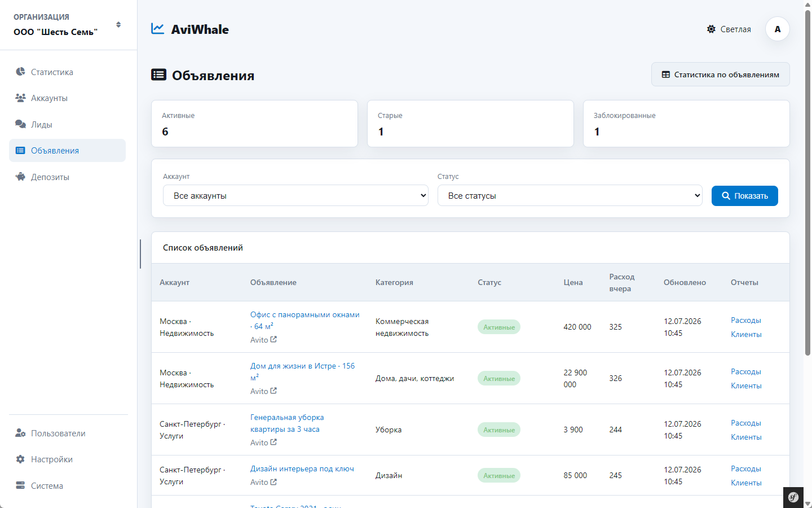Click the Listings list icon in sidebar

20,150
